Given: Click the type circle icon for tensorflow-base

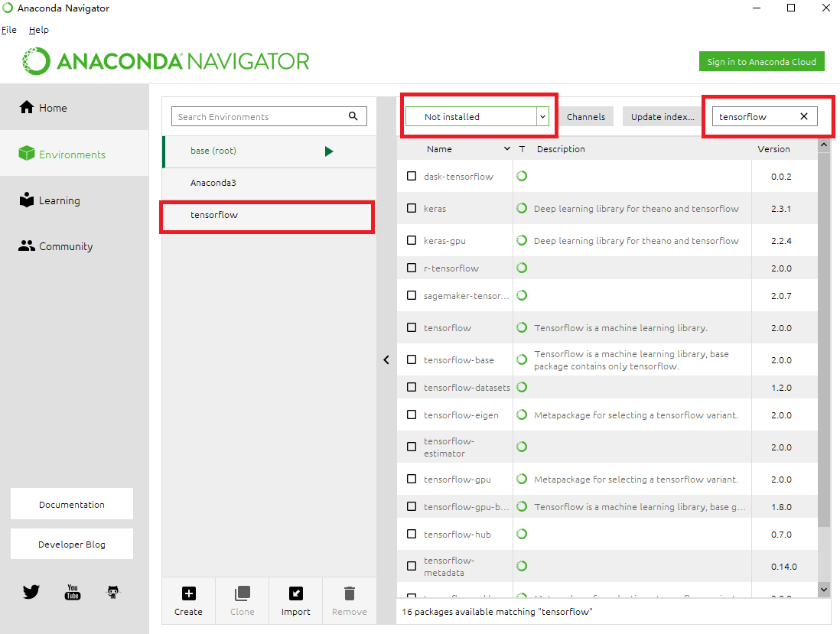Looking at the screenshot, I should (522, 360).
